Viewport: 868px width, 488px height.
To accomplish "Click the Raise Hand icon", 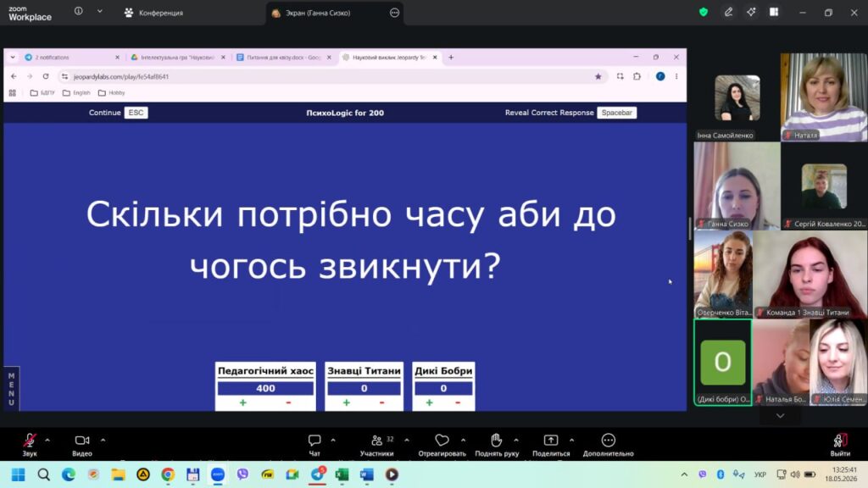I will (496, 441).
